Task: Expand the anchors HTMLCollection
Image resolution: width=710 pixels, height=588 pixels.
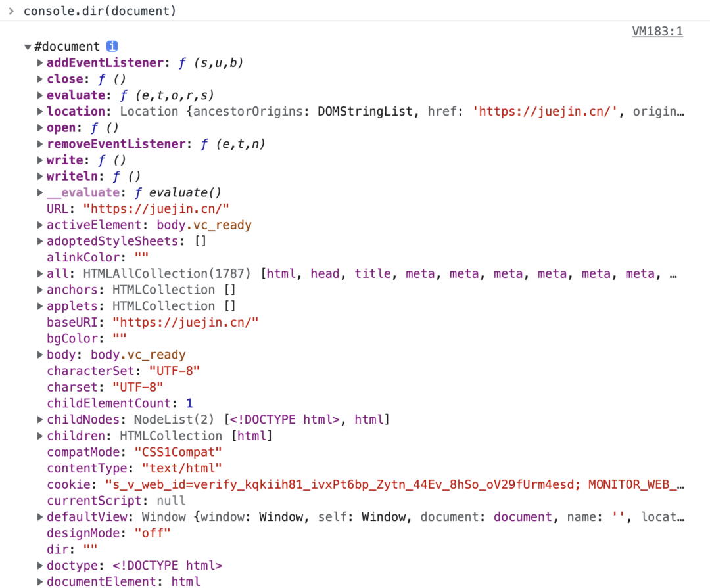Action: pos(40,290)
